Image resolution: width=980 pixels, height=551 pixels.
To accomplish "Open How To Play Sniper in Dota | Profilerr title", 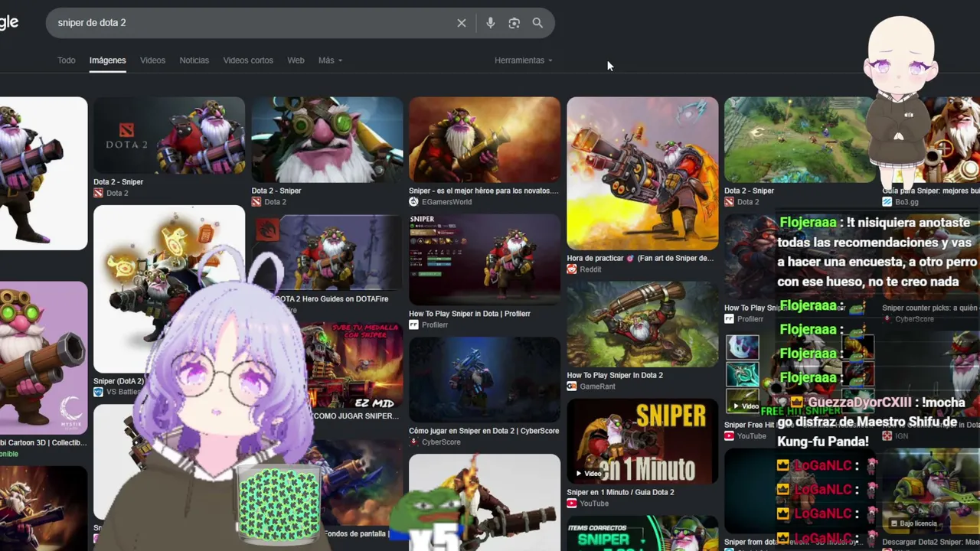I will pyautogui.click(x=469, y=313).
